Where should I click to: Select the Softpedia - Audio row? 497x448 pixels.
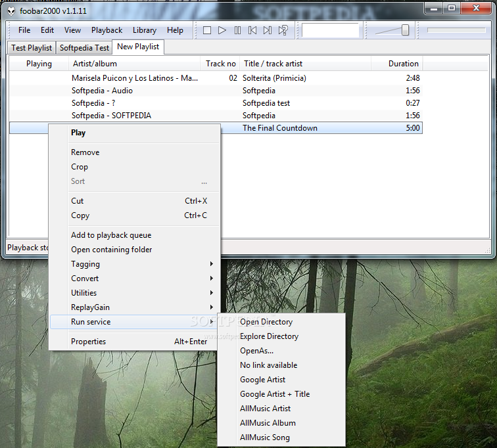click(x=216, y=91)
